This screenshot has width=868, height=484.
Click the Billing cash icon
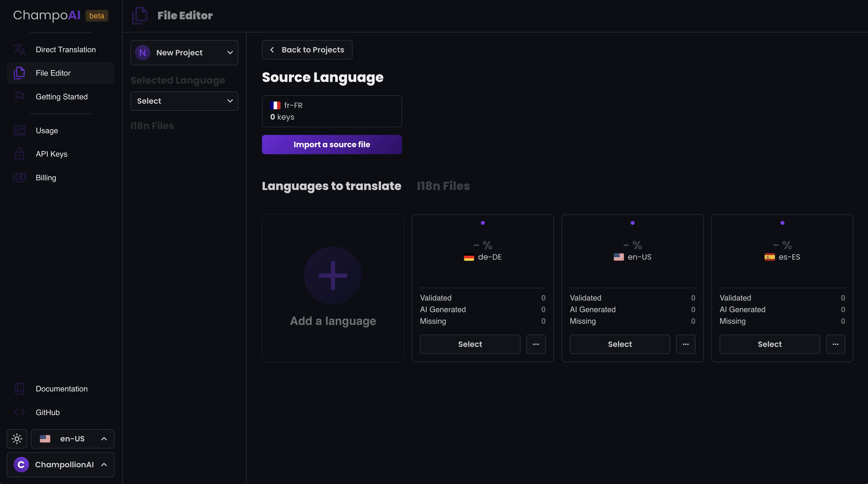(20, 178)
